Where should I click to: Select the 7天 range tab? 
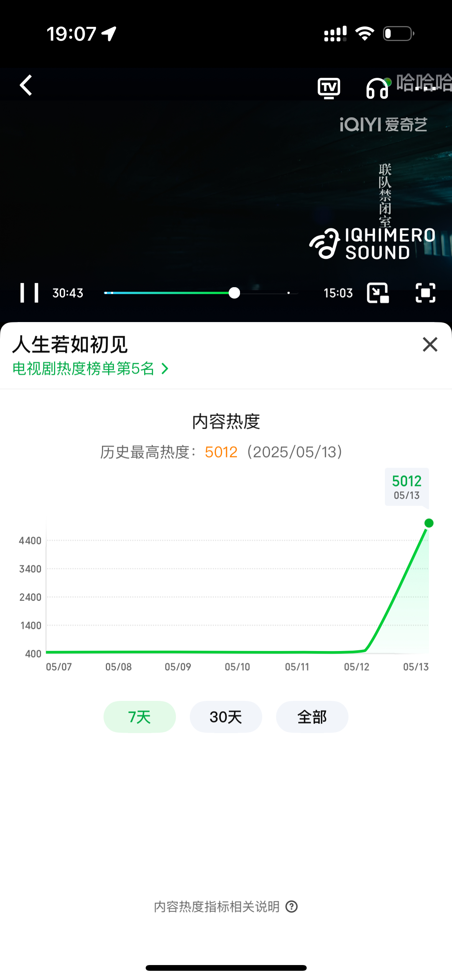(x=140, y=717)
